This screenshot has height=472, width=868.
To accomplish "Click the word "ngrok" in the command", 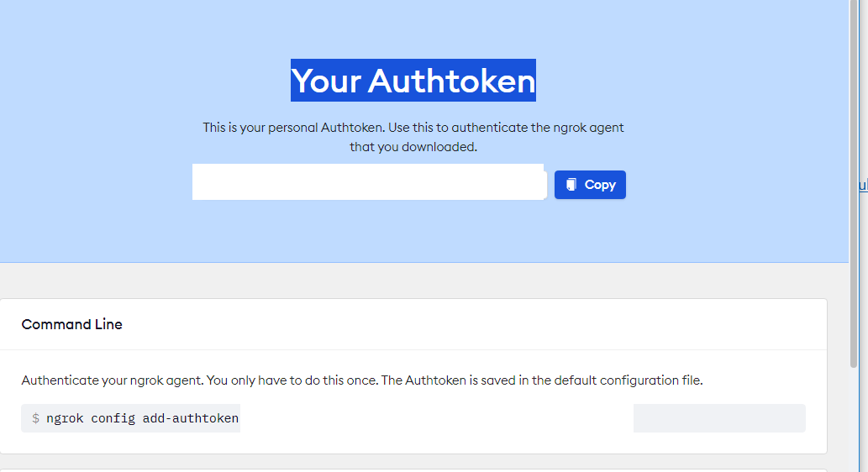I will click(65, 418).
